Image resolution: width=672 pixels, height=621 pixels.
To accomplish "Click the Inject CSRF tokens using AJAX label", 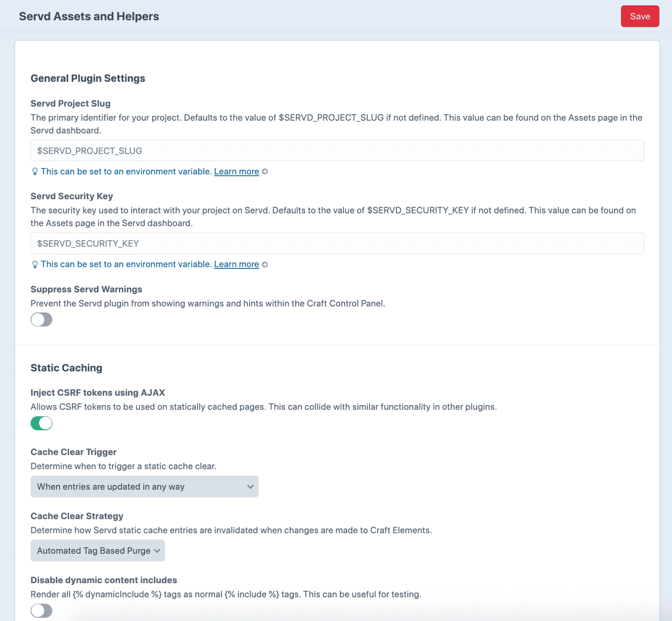I will (98, 392).
